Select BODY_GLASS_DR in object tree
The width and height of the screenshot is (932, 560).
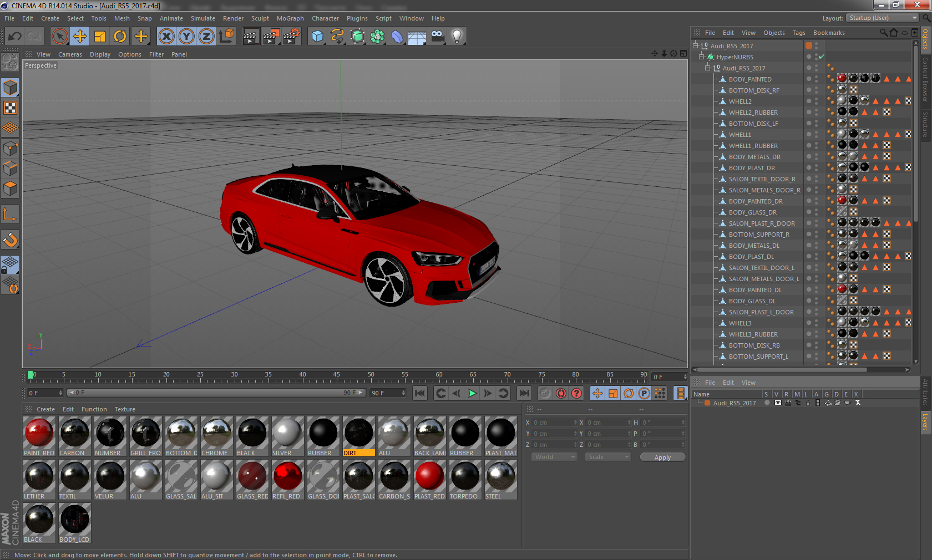coord(752,212)
